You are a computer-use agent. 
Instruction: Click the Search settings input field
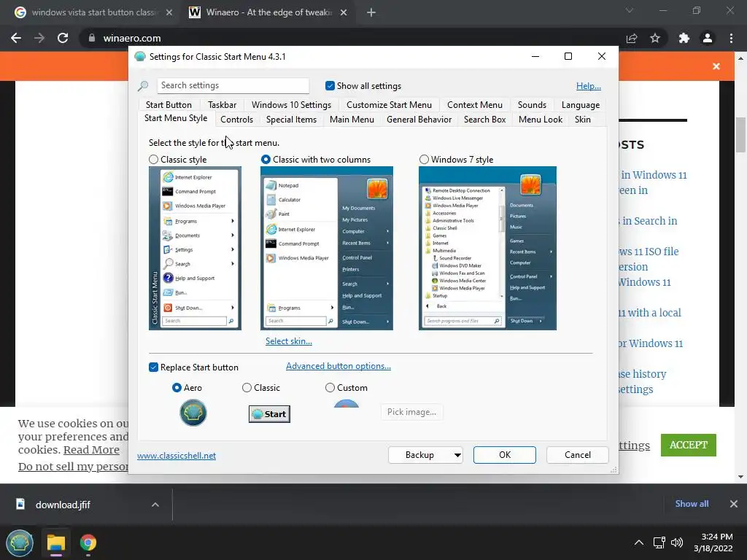point(233,86)
